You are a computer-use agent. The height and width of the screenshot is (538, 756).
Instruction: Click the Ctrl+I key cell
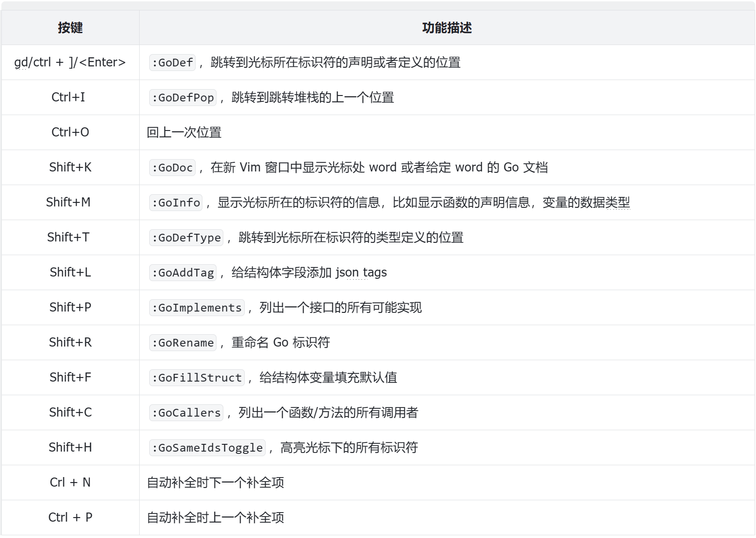(71, 97)
